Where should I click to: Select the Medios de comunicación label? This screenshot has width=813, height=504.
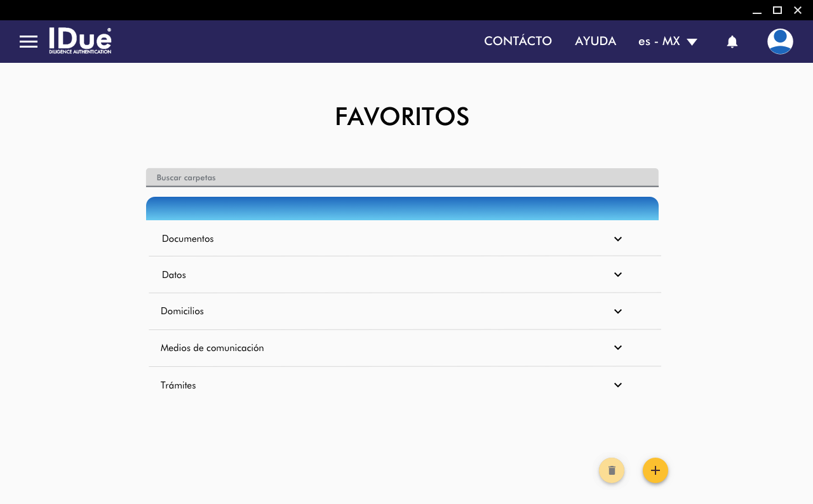(x=212, y=348)
